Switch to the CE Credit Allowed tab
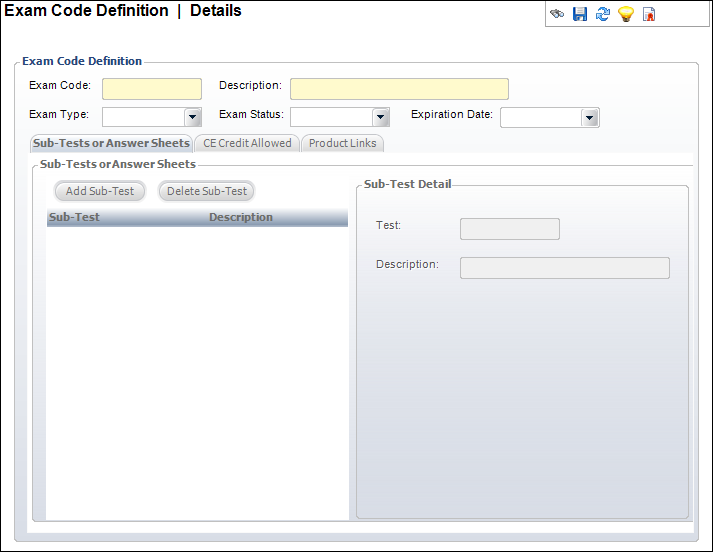Viewport: 713px width, 552px height. click(247, 143)
